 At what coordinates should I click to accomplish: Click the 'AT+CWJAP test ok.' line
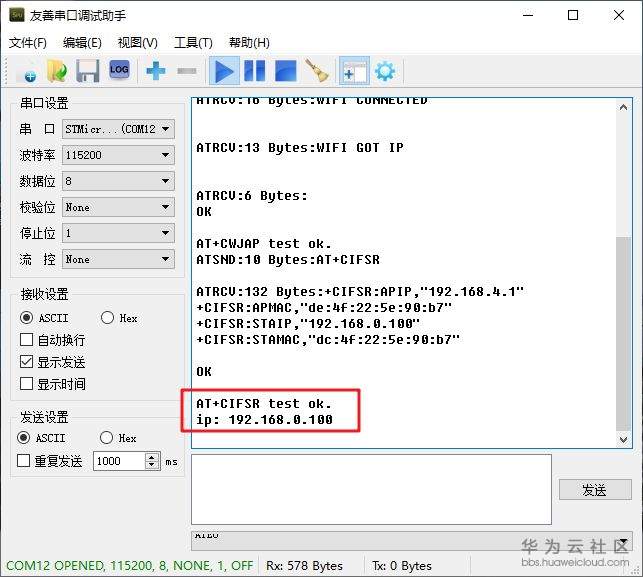coord(264,244)
